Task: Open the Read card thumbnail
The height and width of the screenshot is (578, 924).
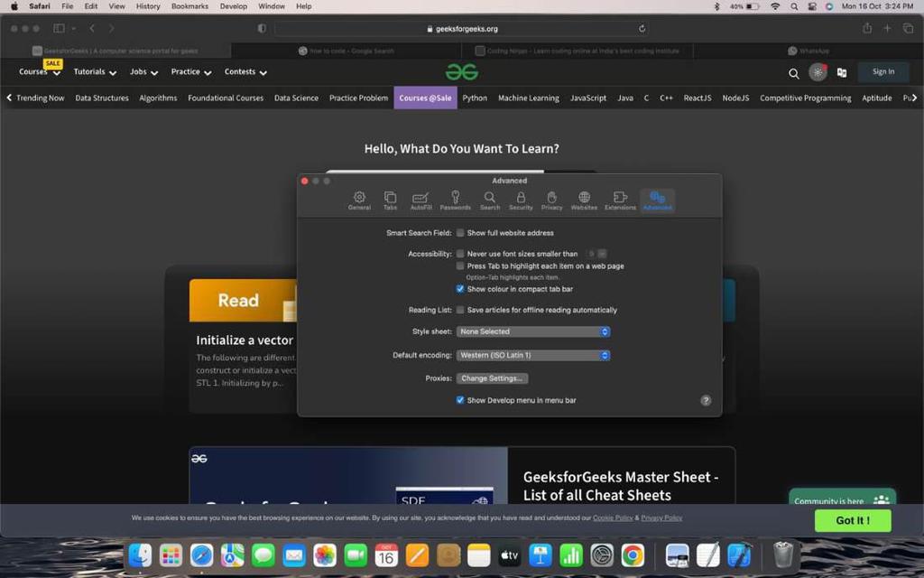Action: click(x=243, y=300)
